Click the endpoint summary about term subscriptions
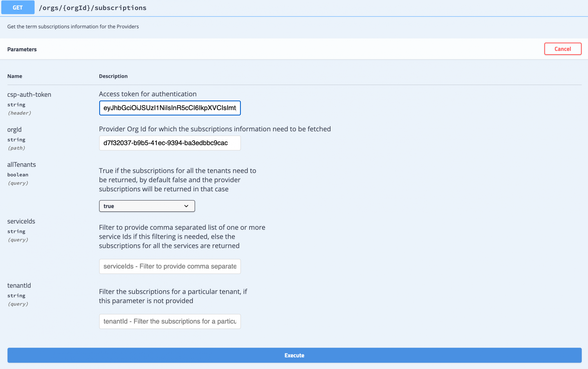 [x=73, y=26]
